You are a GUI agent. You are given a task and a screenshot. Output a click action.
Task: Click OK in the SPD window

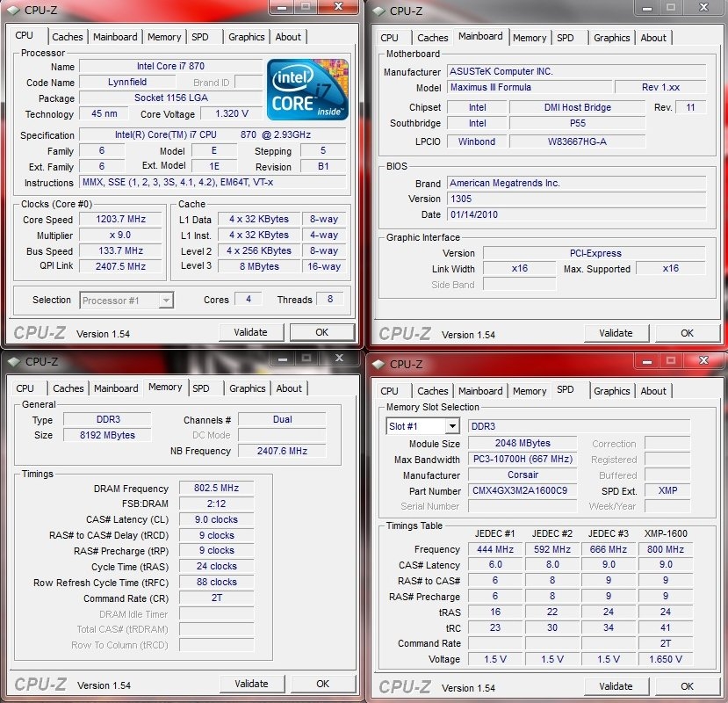(687, 686)
